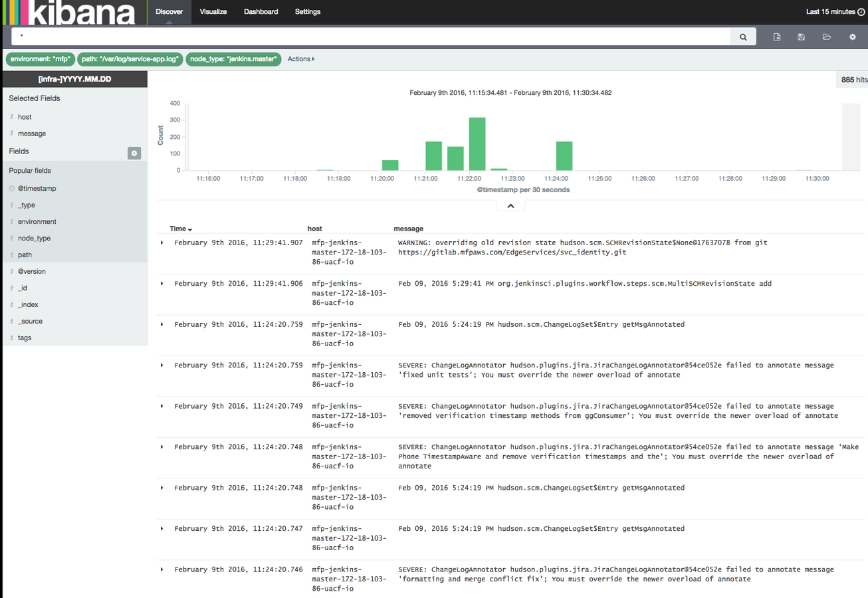Click the Save Search disk icon
Image resolution: width=868 pixels, height=598 pixels.
coord(802,37)
